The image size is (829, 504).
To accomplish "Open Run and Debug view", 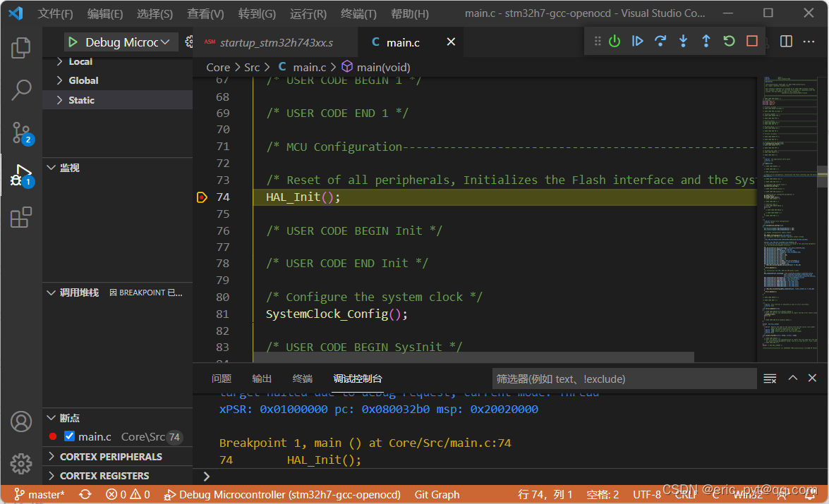I will click(x=22, y=175).
